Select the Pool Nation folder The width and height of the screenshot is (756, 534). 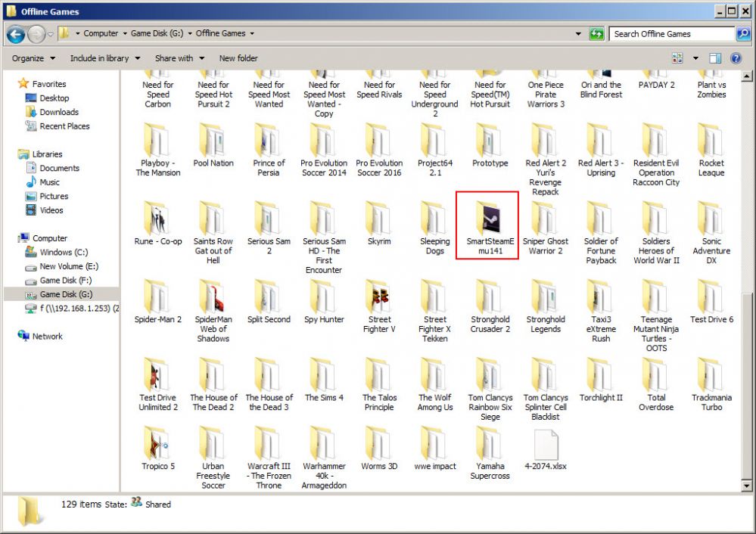point(213,145)
